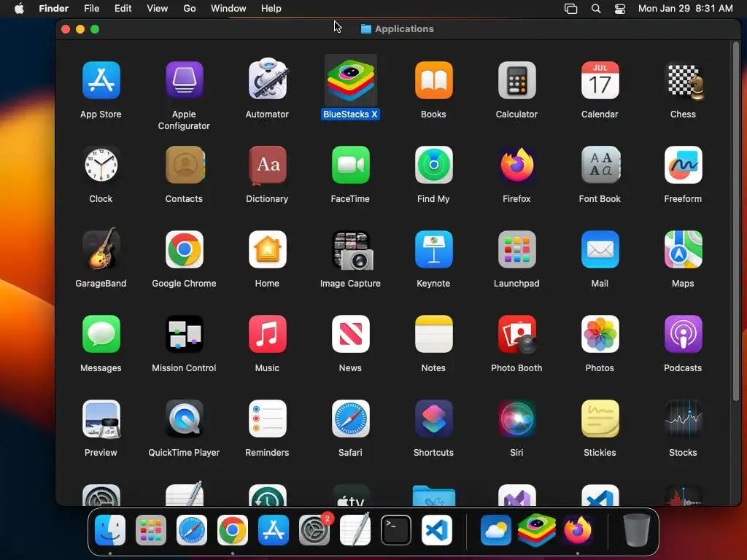Select the Podcasts app icon
Screen dimensions: 747x560
coord(683,334)
